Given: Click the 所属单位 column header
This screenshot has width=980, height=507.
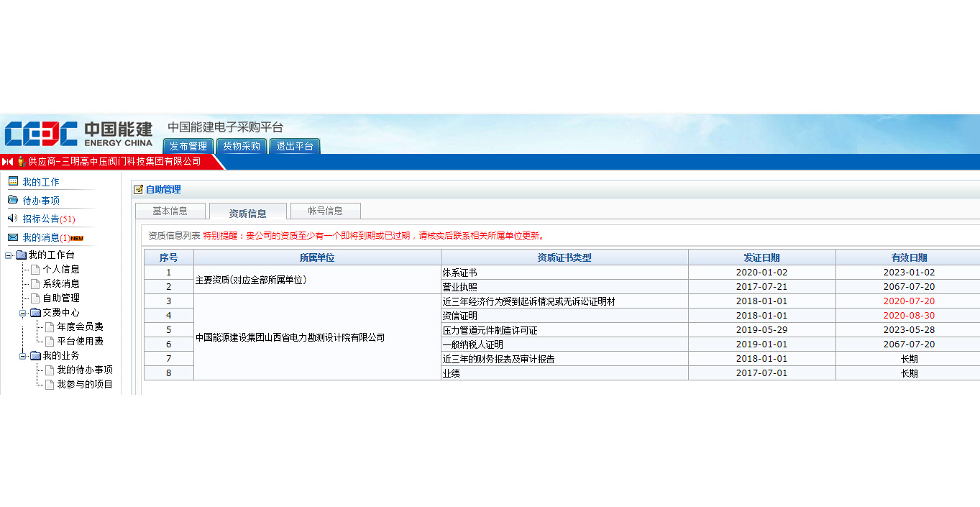Looking at the screenshot, I should [x=317, y=257].
